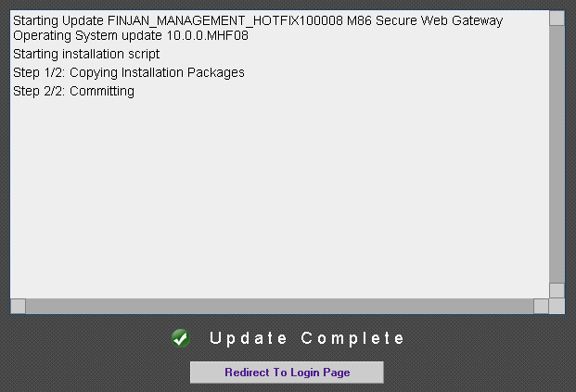This screenshot has height=392, width=576.
Task: Click the empty area of the log box
Action: 278,204
